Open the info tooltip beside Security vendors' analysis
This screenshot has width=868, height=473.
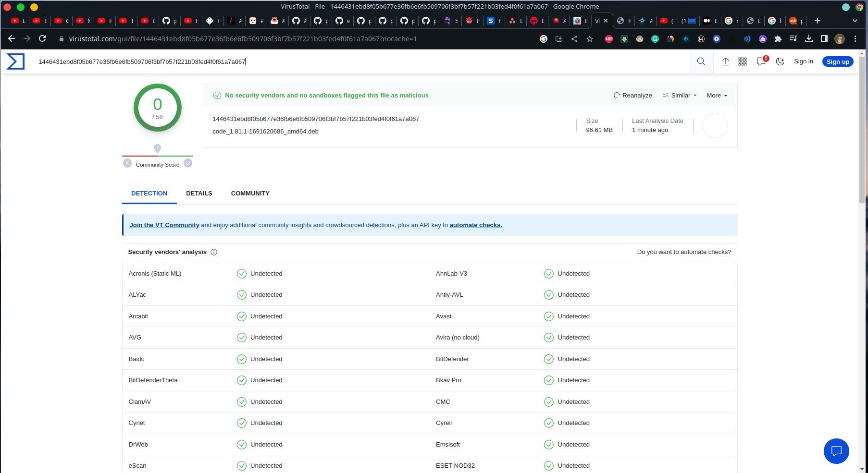(x=213, y=252)
